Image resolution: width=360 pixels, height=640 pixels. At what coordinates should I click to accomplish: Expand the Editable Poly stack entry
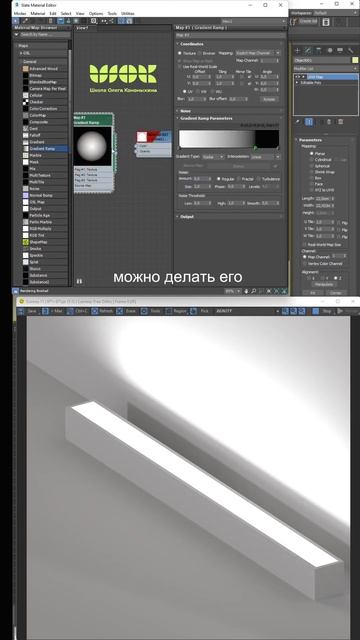click(297, 82)
